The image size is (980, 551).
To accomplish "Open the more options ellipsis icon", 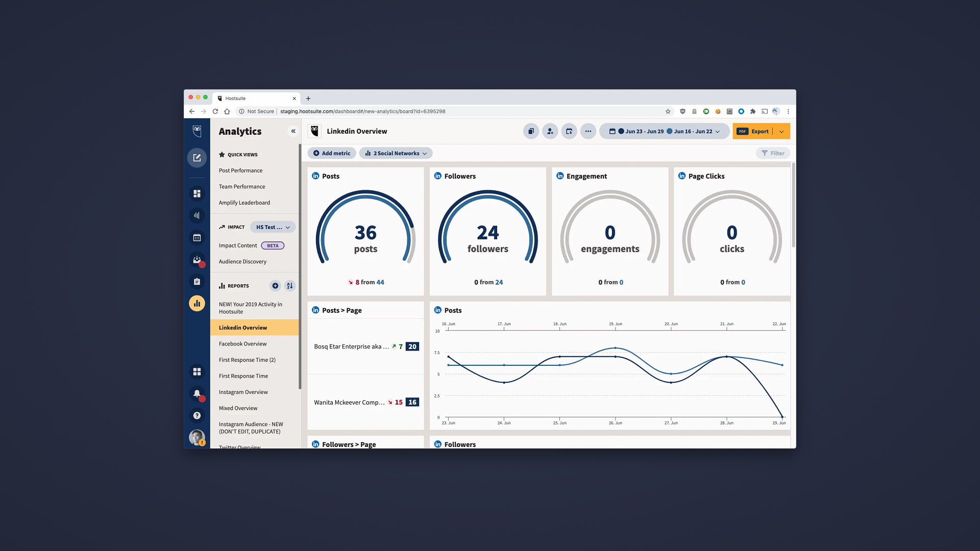I will tap(588, 131).
